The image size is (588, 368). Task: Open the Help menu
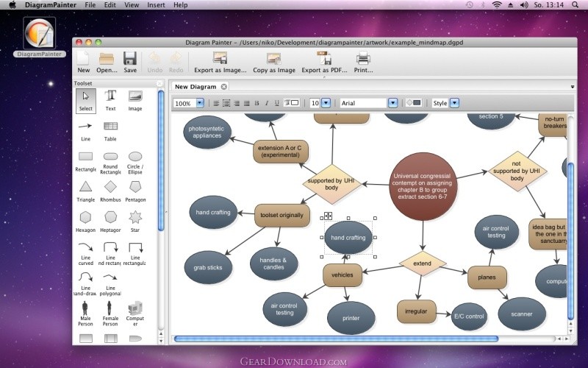point(180,5)
